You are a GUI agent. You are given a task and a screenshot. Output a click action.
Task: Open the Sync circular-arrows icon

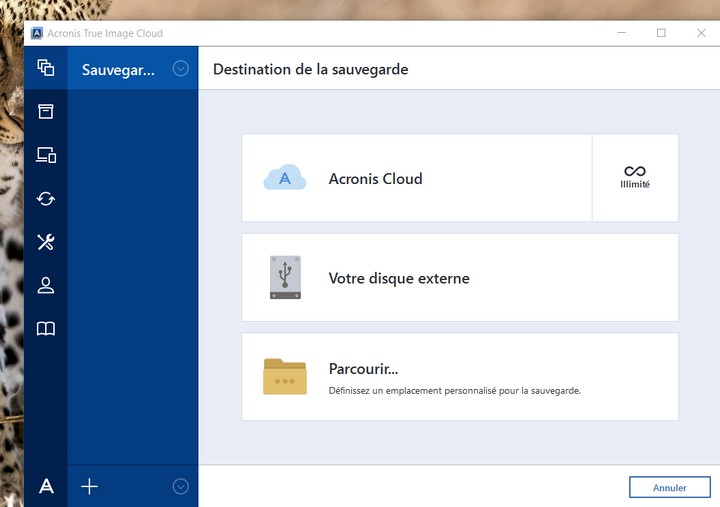pyautogui.click(x=46, y=198)
